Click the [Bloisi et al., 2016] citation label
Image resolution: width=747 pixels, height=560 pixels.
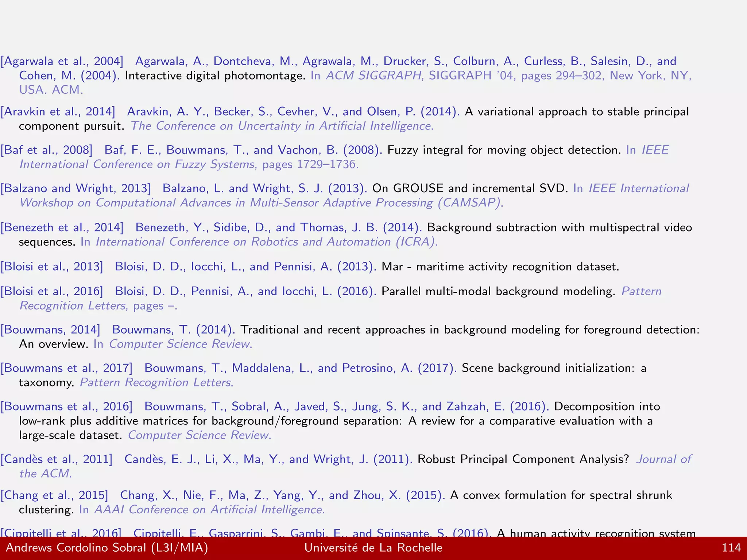[x=52, y=291]
